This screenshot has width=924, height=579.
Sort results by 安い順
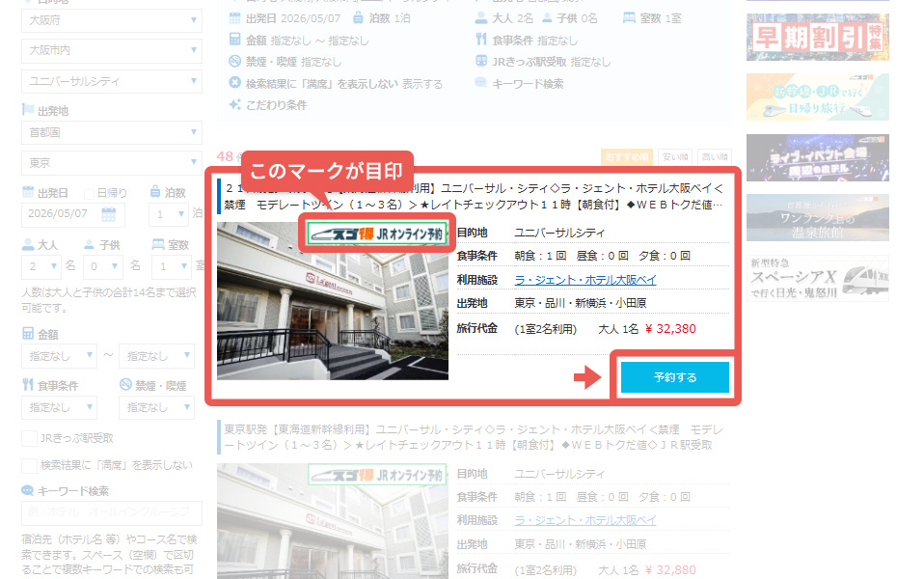coord(675,157)
